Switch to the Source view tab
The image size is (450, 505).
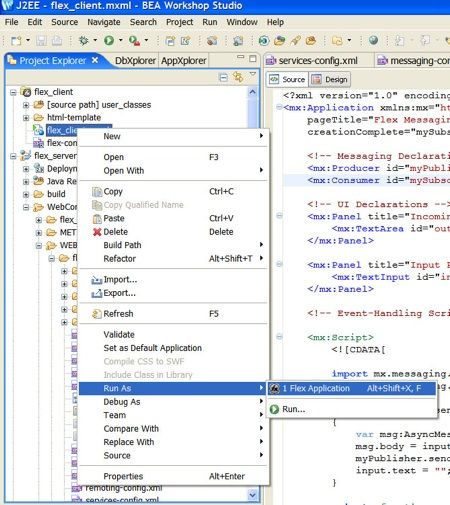click(x=288, y=80)
